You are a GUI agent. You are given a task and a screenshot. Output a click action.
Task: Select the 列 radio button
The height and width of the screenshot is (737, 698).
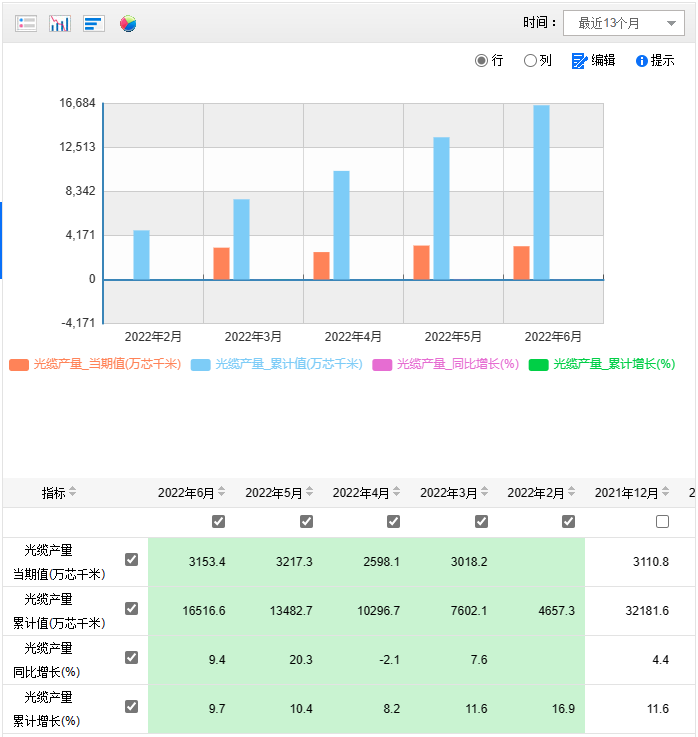point(530,61)
